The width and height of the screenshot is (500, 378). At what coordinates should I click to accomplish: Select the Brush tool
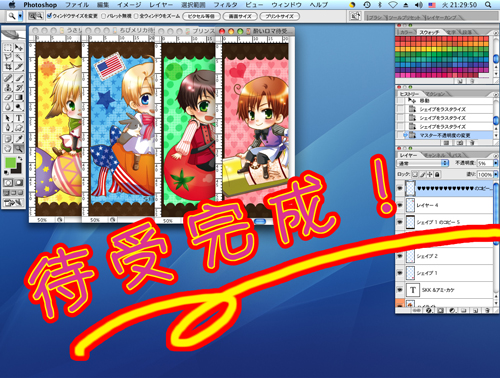pos(19,78)
